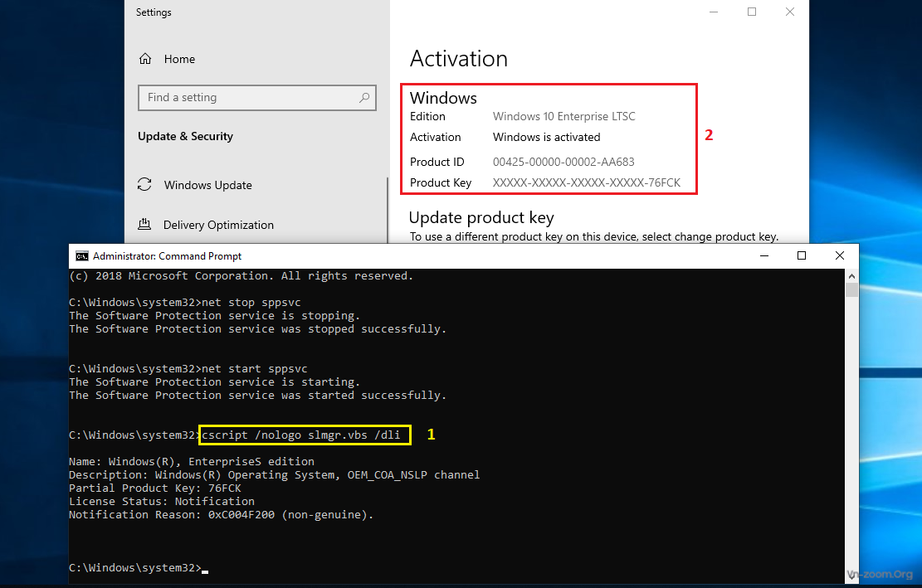Screen dimensions: 922x588
Task: Click the 'service was started successfully' line
Action: 257,396
